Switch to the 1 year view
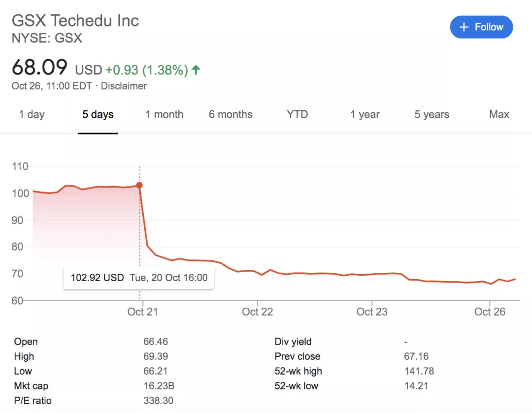The height and width of the screenshot is (413, 532). pyautogui.click(x=365, y=115)
